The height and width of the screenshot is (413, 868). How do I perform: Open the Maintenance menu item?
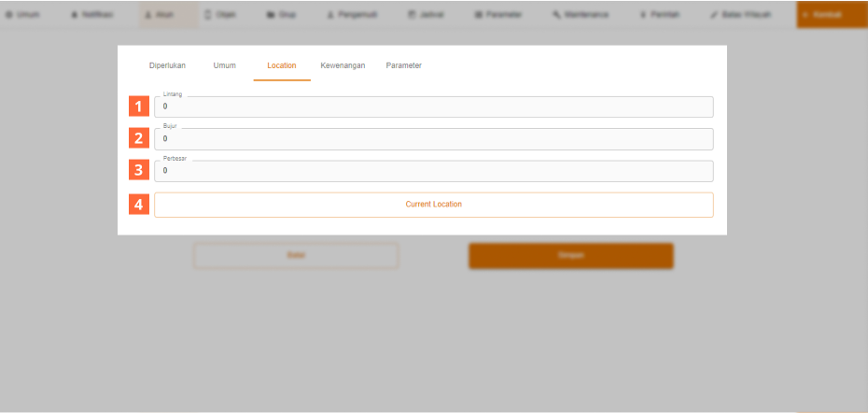click(x=580, y=15)
